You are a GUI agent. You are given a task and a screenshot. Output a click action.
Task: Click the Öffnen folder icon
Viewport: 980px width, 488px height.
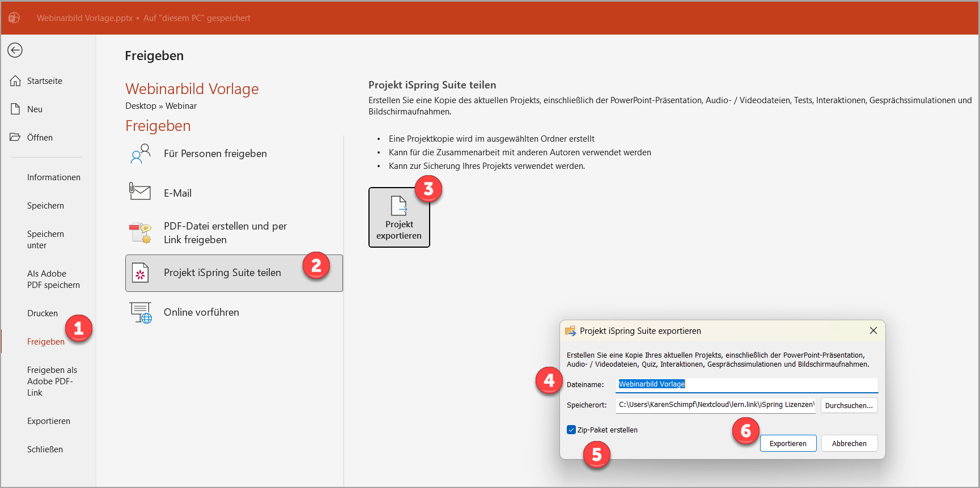15,137
